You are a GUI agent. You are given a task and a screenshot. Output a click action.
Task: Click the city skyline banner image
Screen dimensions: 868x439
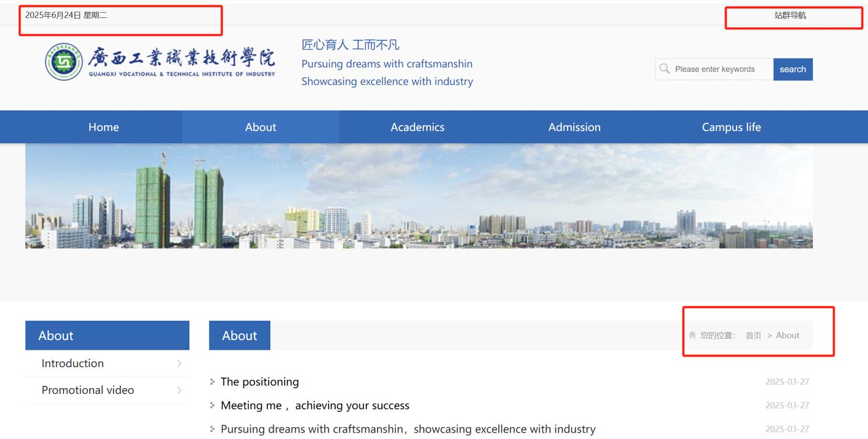pos(419,196)
